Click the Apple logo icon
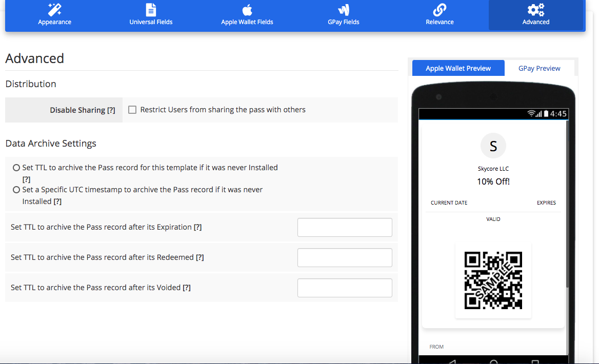Image resolution: width=599 pixels, height=364 pixels. (247, 10)
